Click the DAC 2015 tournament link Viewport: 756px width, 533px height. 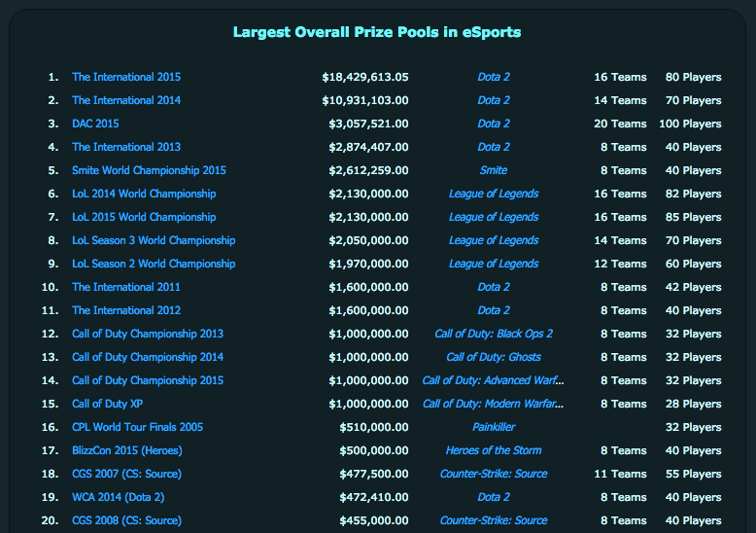95,124
